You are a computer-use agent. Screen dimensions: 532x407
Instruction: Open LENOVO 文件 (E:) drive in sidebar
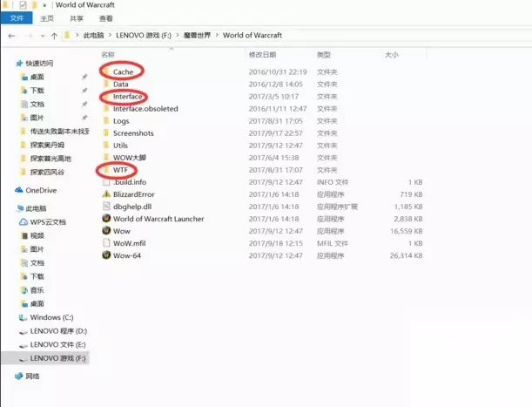tap(57, 344)
